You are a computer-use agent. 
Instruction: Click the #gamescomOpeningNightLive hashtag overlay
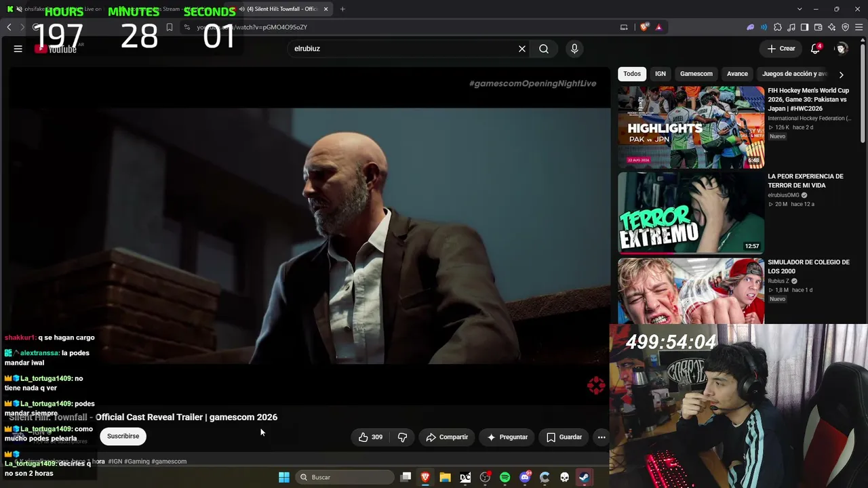coord(533,83)
